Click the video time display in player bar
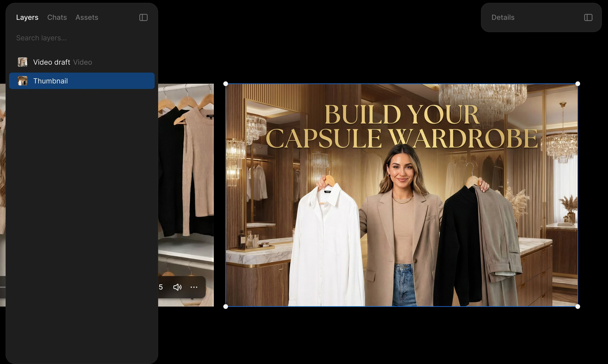The height and width of the screenshot is (364, 608). pos(161,287)
